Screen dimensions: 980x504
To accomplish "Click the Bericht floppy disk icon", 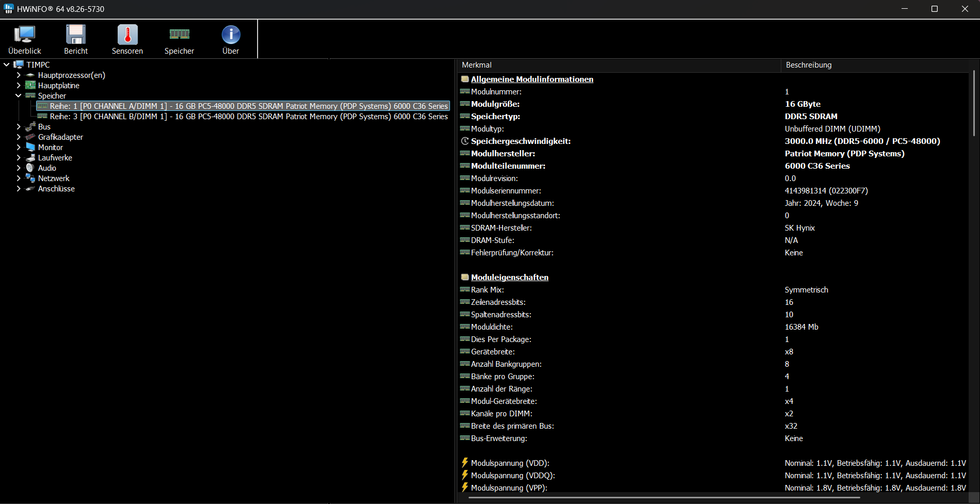I will coord(76,35).
